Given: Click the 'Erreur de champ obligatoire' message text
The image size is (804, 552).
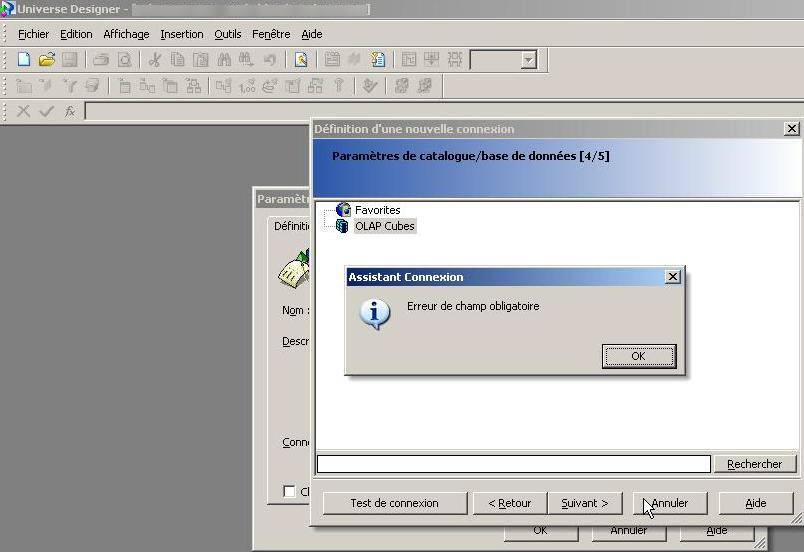Looking at the screenshot, I should 473,306.
